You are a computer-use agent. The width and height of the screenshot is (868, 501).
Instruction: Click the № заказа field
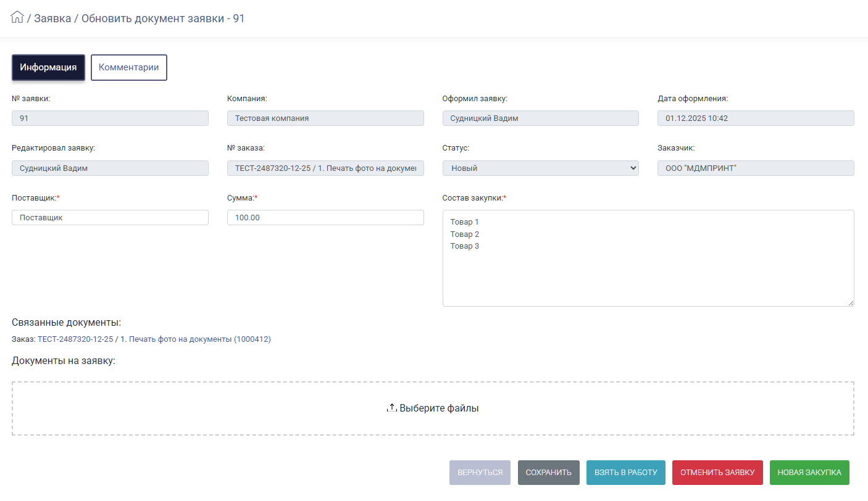(x=325, y=168)
